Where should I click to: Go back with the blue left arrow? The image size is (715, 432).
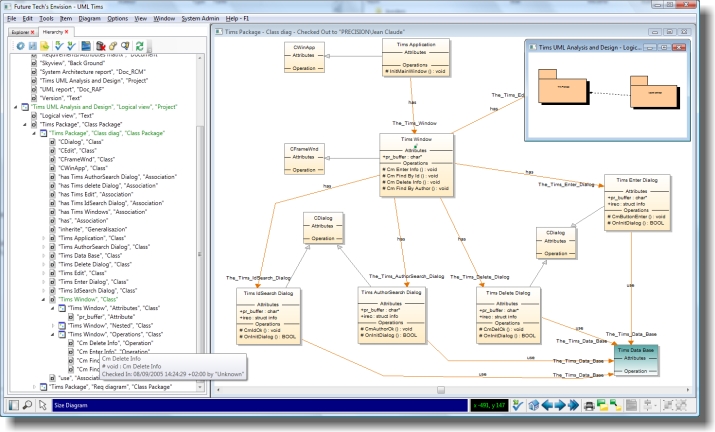[547, 405]
